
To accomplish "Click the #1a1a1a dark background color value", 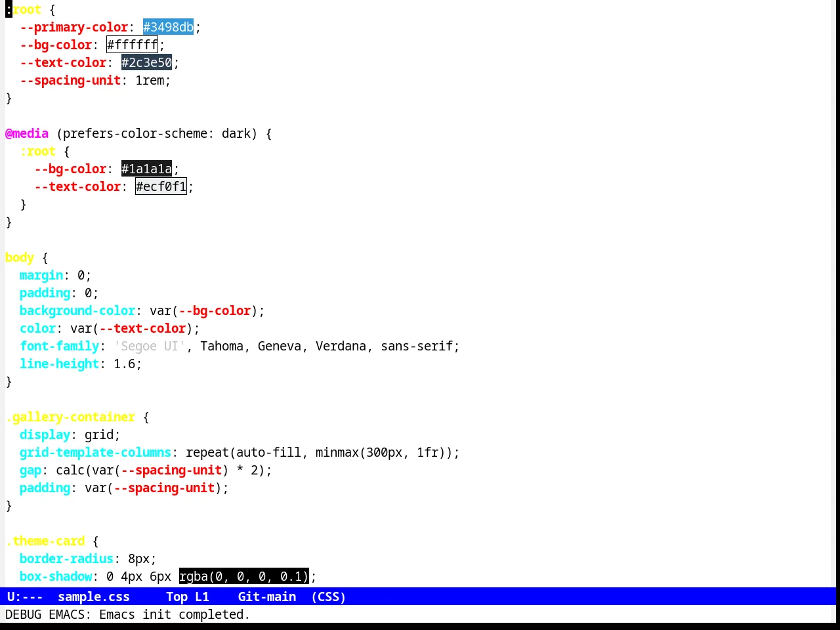I will pyautogui.click(x=146, y=169).
